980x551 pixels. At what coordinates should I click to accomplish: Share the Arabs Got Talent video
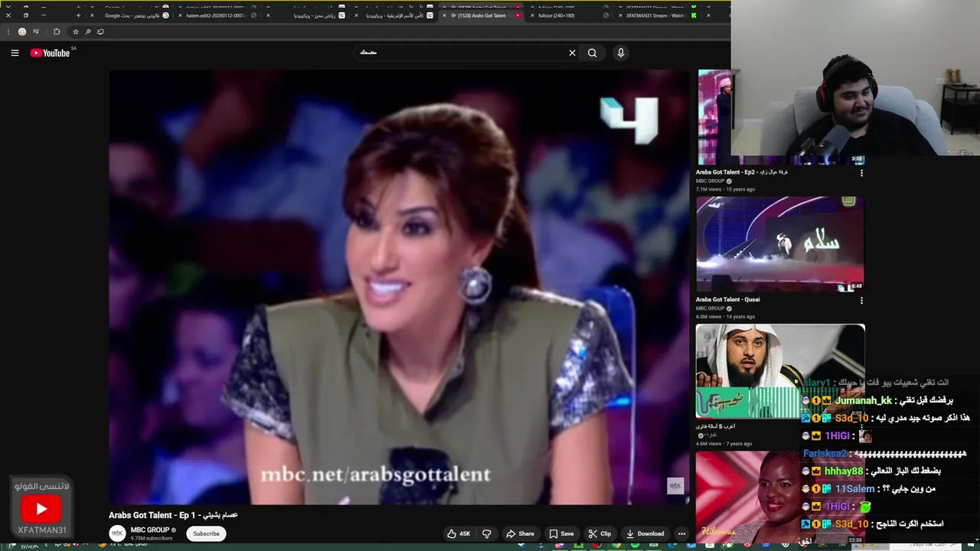pyautogui.click(x=520, y=533)
